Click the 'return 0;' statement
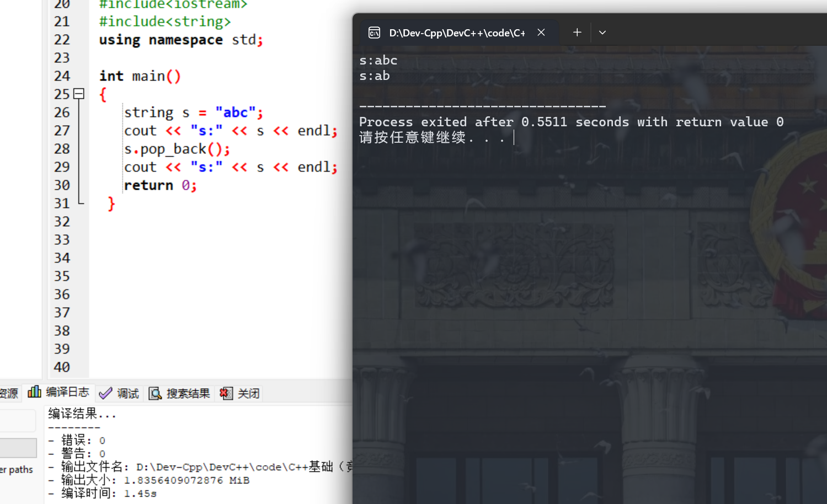The image size is (827, 504). pyautogui.click(x=160, y=185)
